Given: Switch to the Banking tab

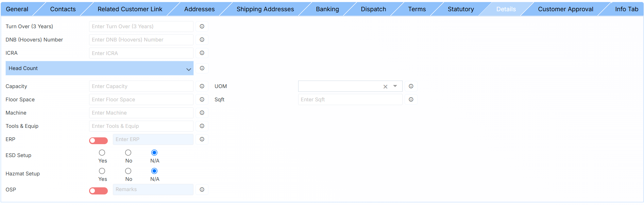Looking at the screenshot, I should 327,9.
